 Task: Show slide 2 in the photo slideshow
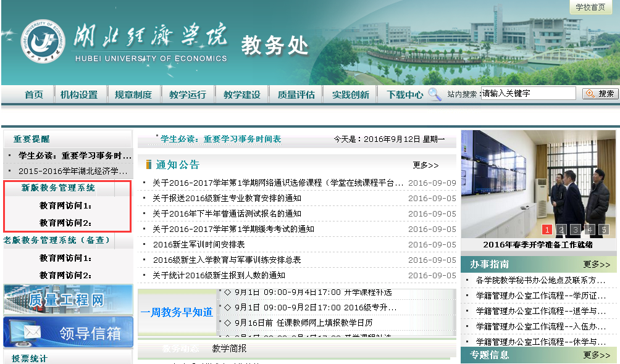coord(561,230)
